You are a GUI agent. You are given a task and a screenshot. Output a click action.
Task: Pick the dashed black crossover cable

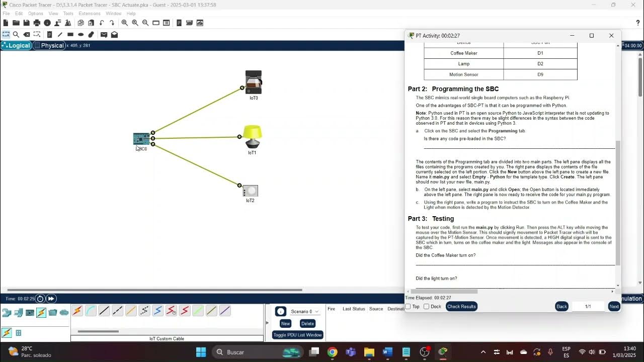coord(118,311)
